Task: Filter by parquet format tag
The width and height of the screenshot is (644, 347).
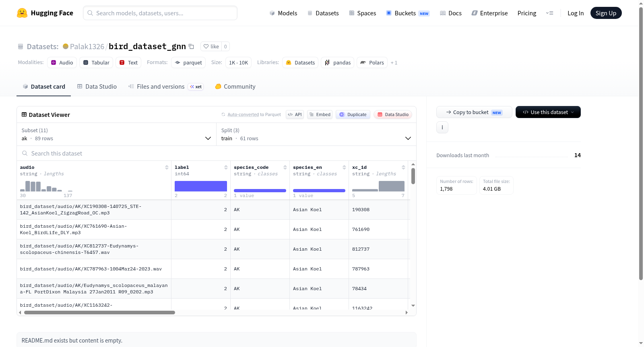Action: [188, 62]
